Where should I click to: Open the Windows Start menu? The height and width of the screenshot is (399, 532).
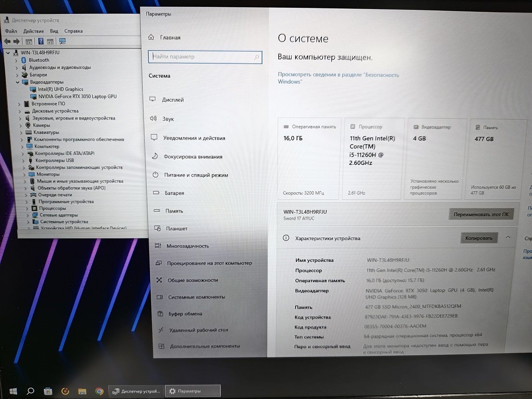13,391
